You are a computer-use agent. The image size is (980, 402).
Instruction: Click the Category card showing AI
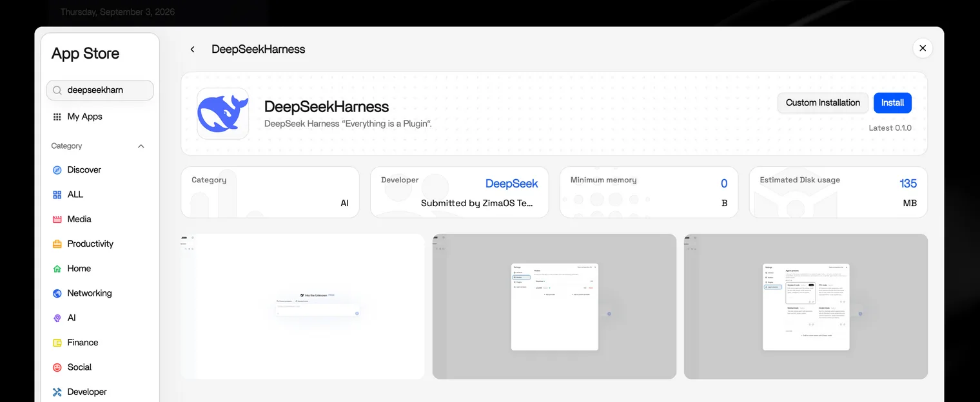click(x=270, y=193)
